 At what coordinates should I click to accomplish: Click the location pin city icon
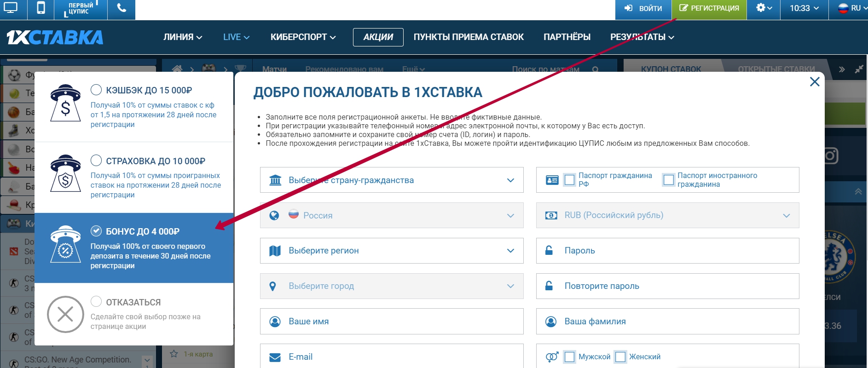click(272, 286)
